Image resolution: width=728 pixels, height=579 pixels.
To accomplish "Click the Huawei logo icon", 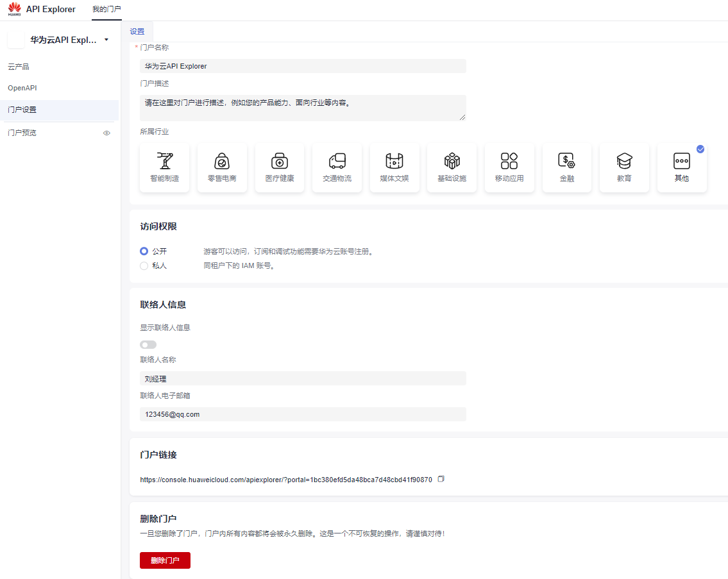I will [14, 9].
